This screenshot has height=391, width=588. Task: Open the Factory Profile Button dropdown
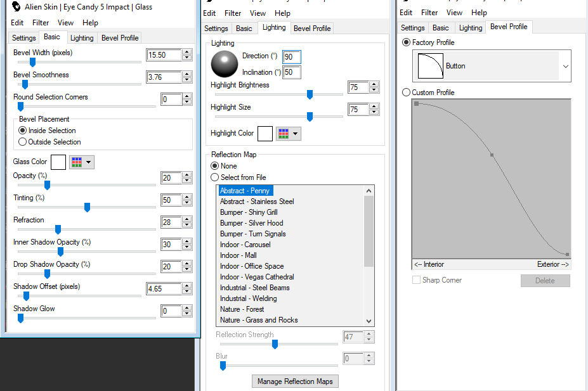(x=566, y=67)
